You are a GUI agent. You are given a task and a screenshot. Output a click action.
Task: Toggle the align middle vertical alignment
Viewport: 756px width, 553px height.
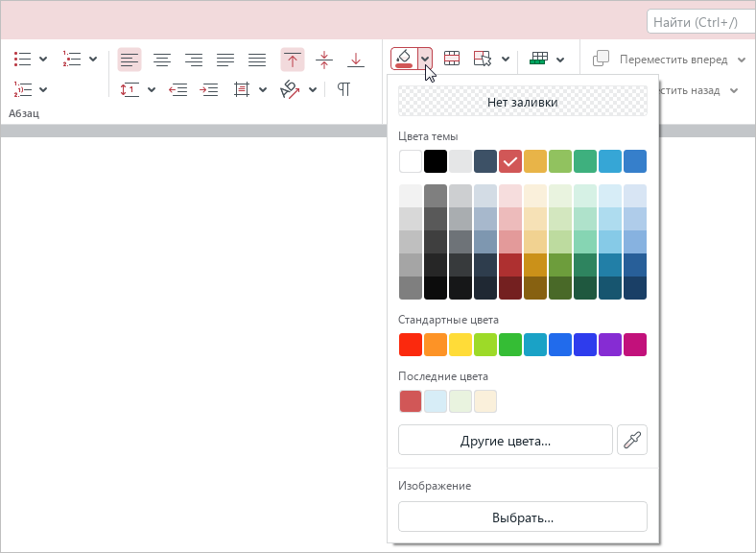tap(324, 60)
